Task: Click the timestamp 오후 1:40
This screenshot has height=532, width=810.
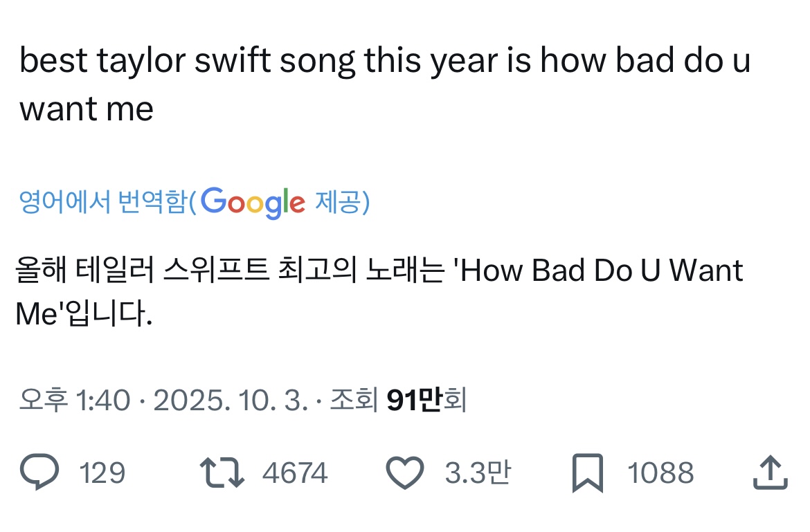Action: pyautogui.click(x=75, y=399)
